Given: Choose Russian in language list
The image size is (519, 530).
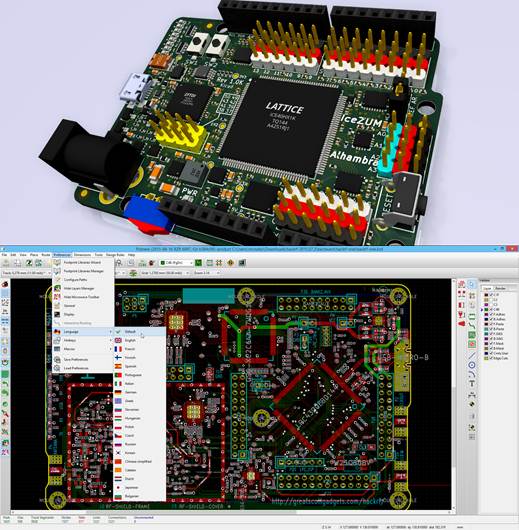Looking at the screenshot, I should tap(139, 444).
